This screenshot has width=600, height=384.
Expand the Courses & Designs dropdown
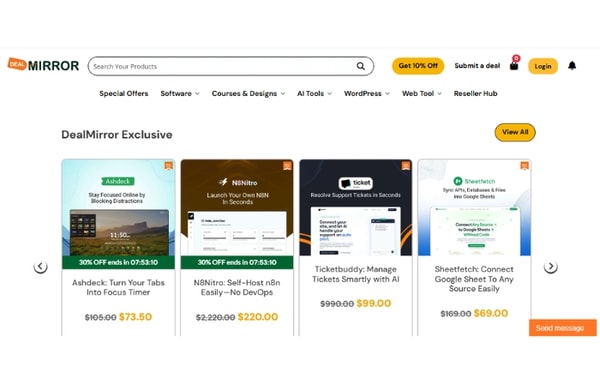tap(248, 94)
